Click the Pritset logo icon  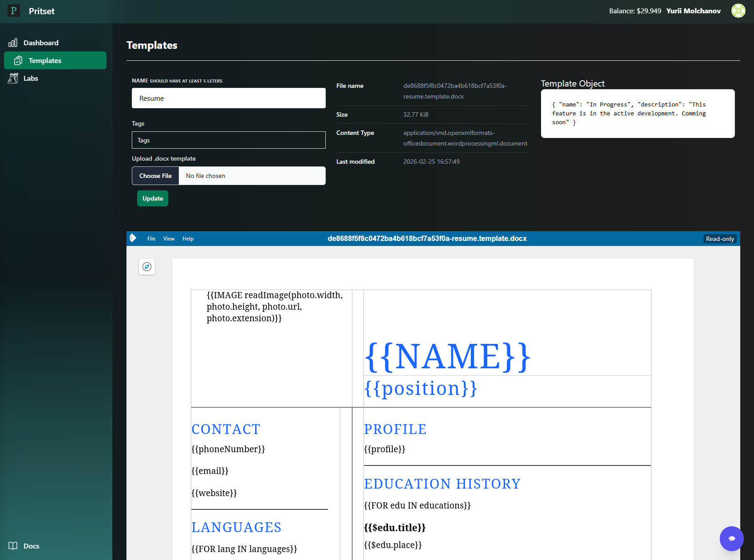(14, 11)
